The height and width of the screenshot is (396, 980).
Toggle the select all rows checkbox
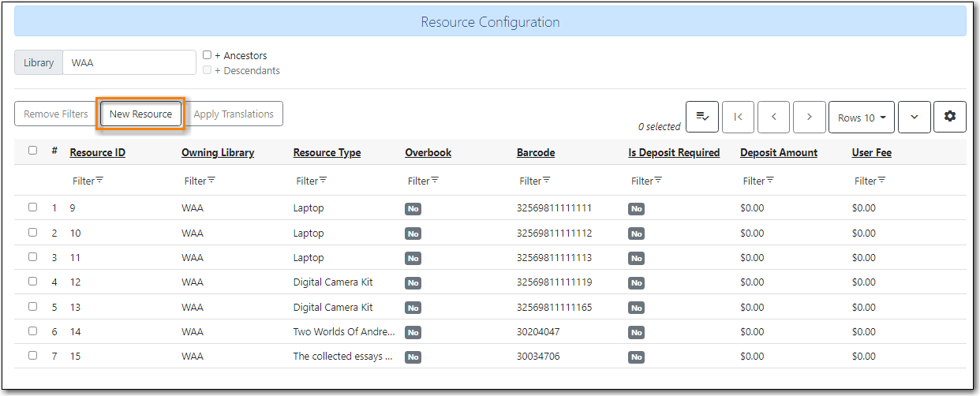coord(32,151)
